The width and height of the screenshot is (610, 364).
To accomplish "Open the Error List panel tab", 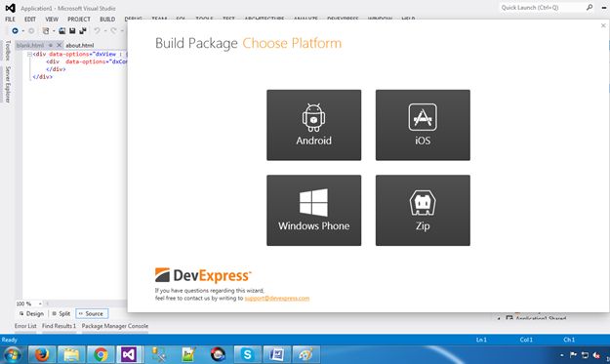I will pos(25,326).
